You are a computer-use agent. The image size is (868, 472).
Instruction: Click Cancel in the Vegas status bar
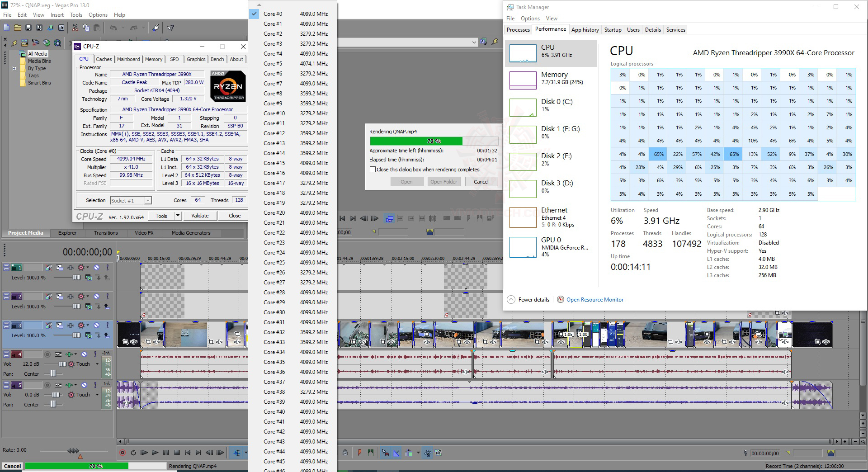(x=12, y=466)
